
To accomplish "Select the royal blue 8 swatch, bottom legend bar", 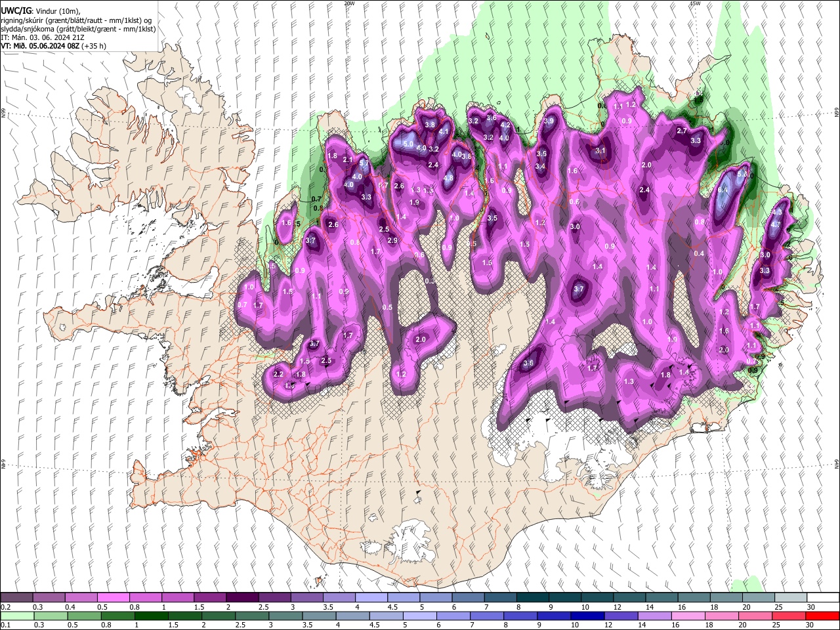I will [520, 616].
